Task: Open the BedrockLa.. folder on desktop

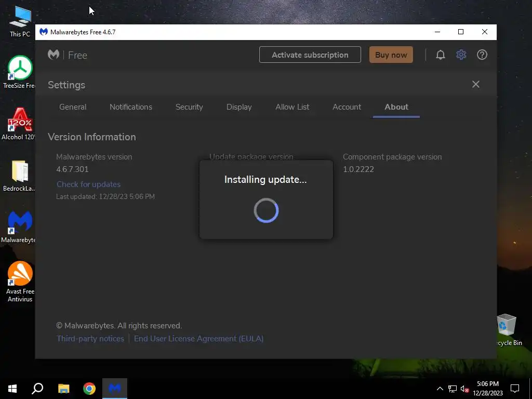Action: 19,176
